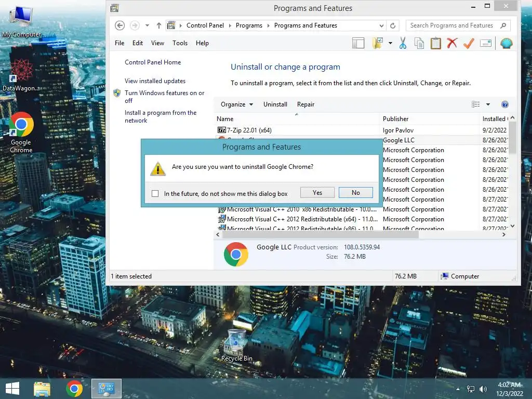
Task: Click the DataWagon desktop shortcut
Action: click(x=21, y=75)
